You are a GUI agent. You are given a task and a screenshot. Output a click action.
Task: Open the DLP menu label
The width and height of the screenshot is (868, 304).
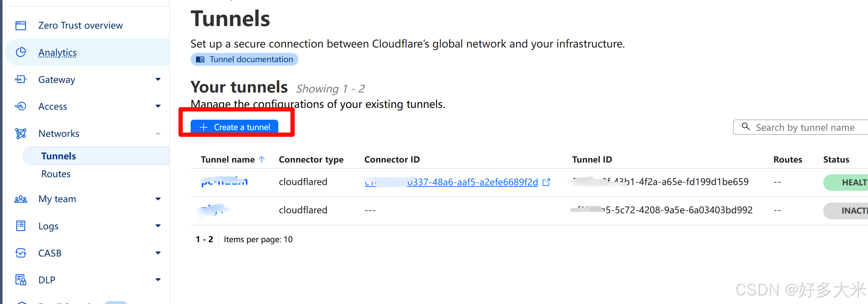[47, 280]
